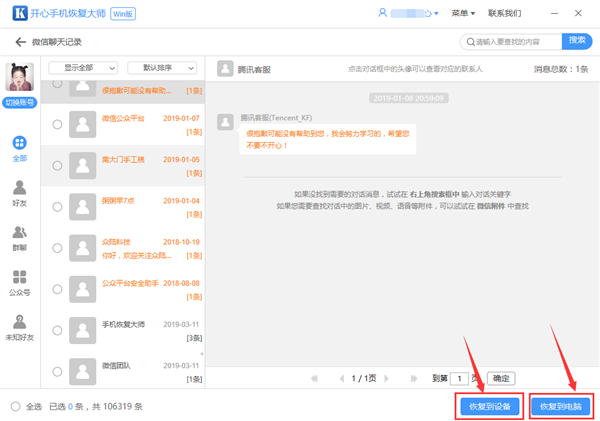The width and height of the screenshot is (600, 421).
Task: Select radio for 粥粥早7点 conversation
Action: (57, 207)
